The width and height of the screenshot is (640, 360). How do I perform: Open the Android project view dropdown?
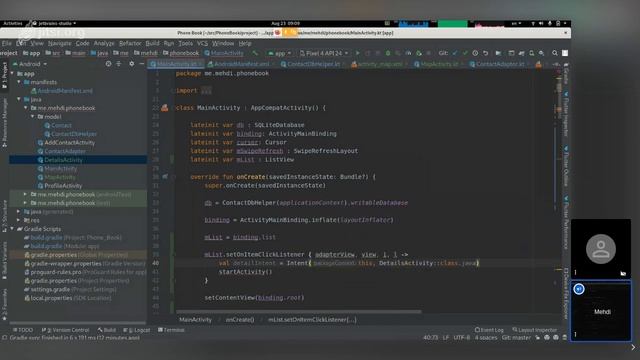[30, 64]
